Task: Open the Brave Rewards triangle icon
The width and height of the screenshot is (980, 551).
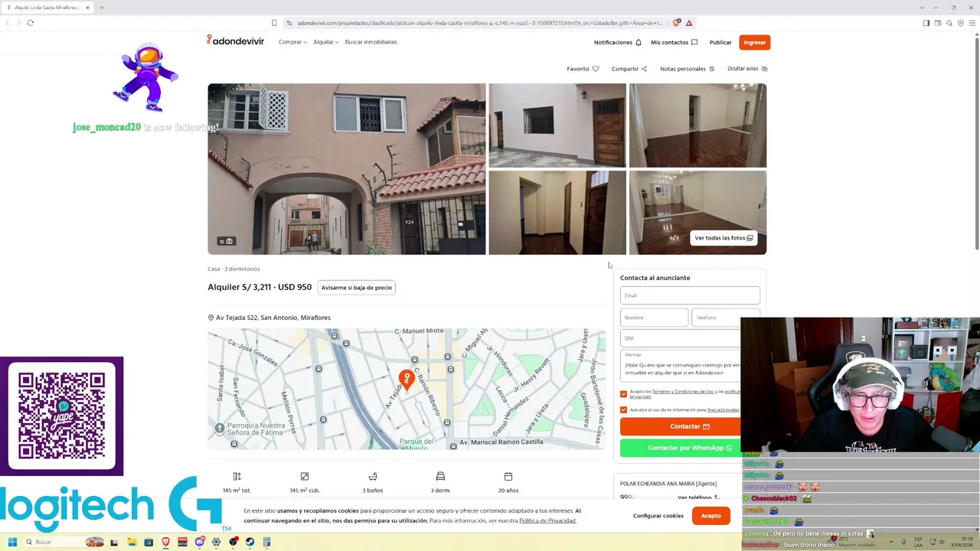Action: [x=689, y=23]
